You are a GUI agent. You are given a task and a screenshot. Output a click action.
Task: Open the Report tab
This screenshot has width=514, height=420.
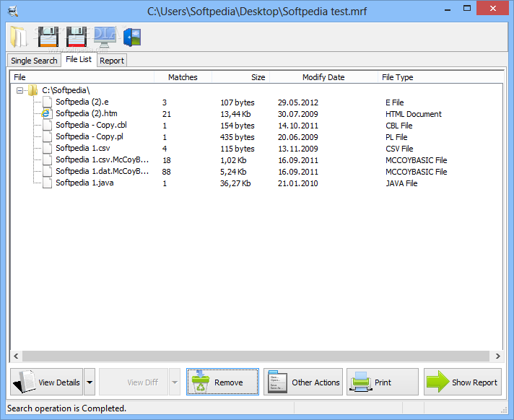(112, 61)
